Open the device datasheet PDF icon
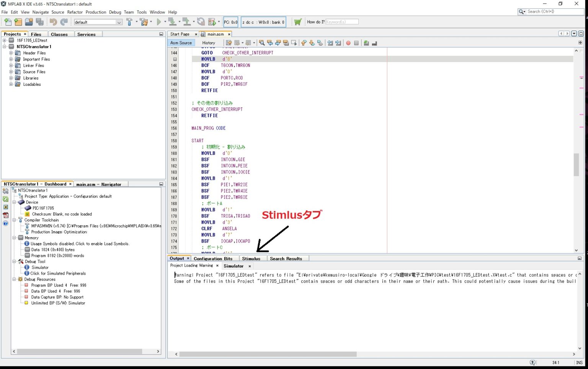 [x=5, y=215]
